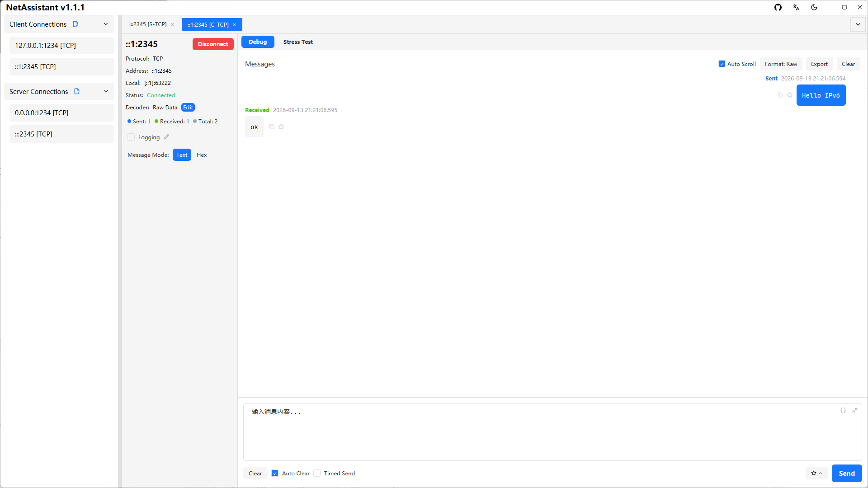
Task: Add new client connection icon
Action: [x=75, y=24]
